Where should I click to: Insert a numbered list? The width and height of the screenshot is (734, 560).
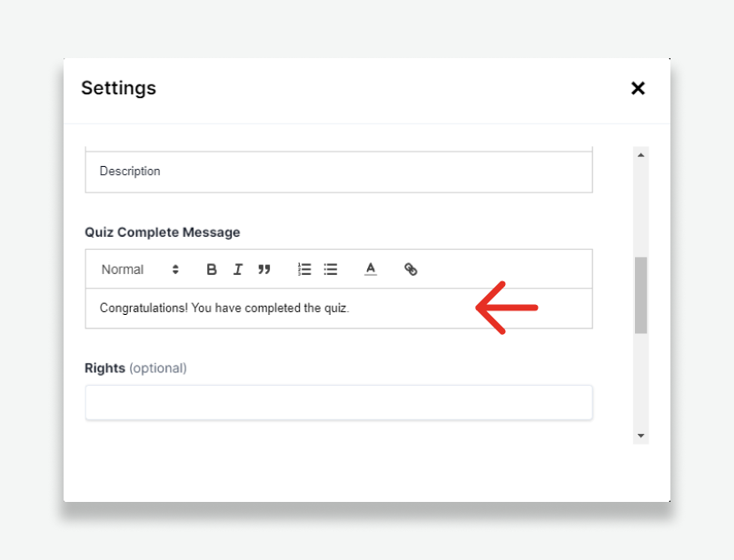[x=304, y=270]
